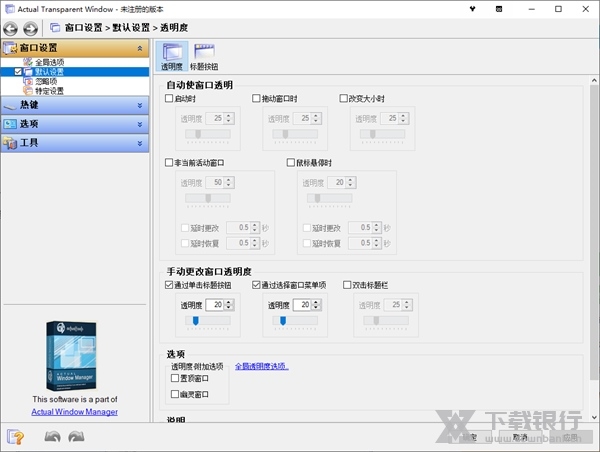Image resolution: width=600 pixels, height=452 pixels.
Task: Open the 全局透明度选项 link
Action: 261,366
